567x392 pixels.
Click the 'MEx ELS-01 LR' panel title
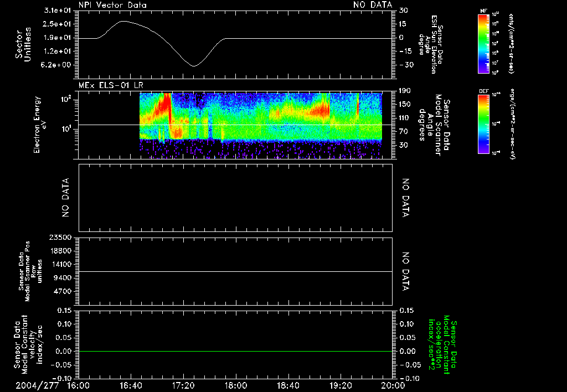[111, 85]
